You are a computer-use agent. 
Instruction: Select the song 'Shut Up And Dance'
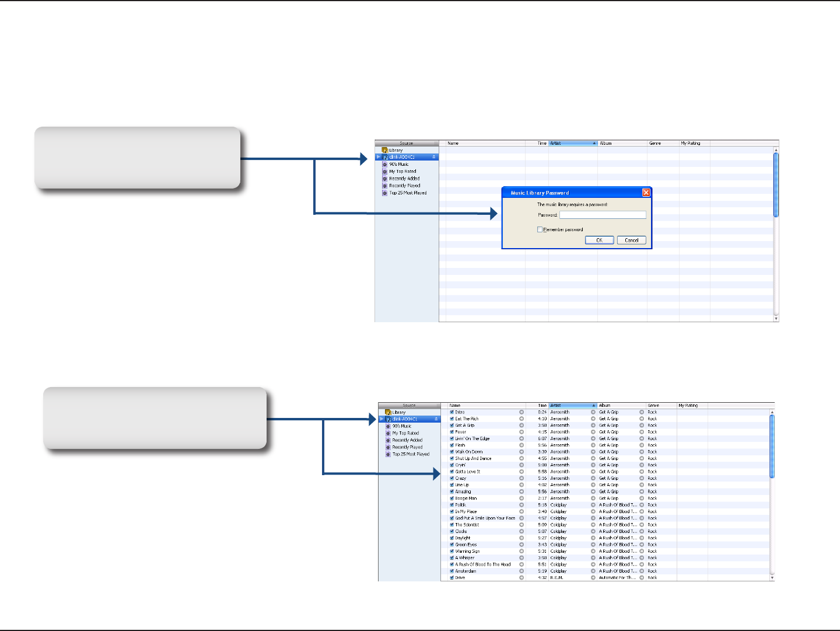(x=473, y=459)
